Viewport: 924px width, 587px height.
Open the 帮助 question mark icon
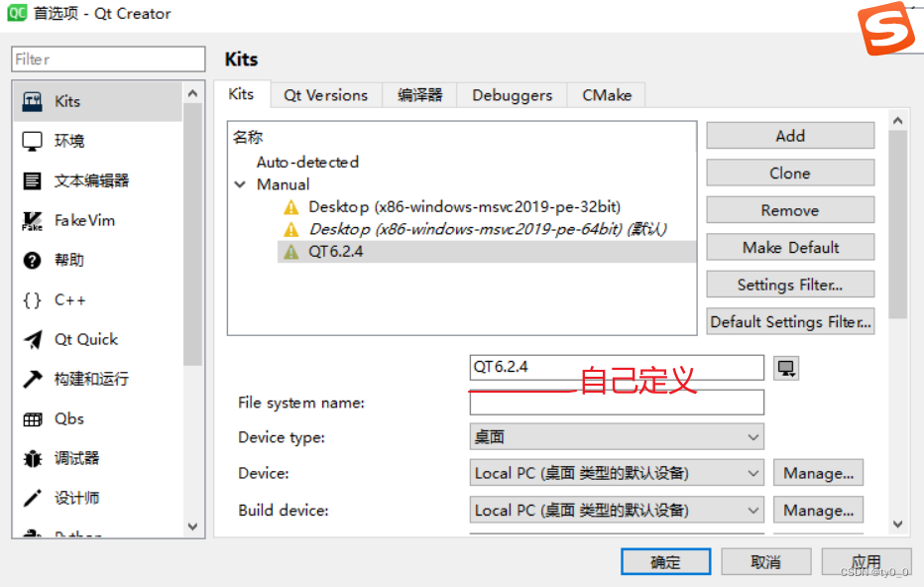(x=33, y=260)
